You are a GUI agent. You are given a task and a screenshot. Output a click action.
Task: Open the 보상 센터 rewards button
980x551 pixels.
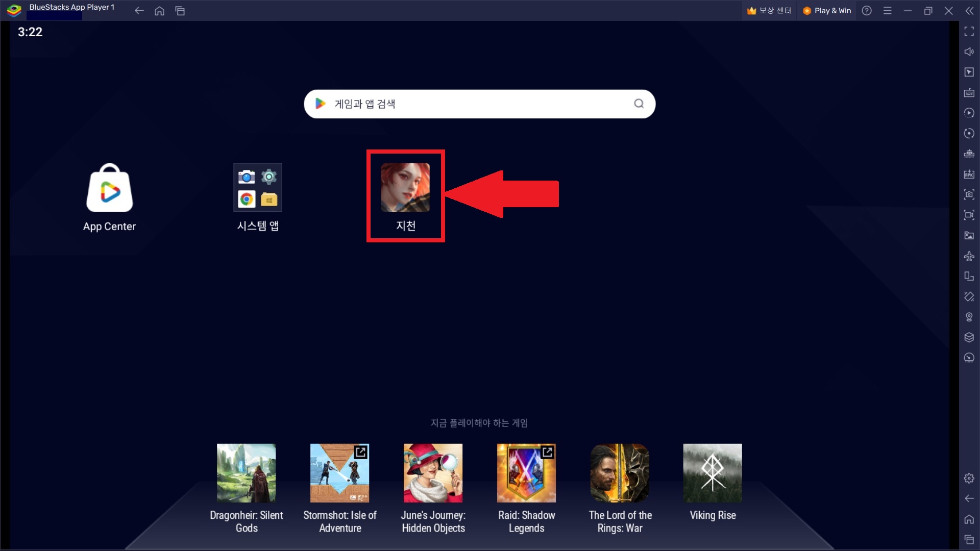click(769, 11)
